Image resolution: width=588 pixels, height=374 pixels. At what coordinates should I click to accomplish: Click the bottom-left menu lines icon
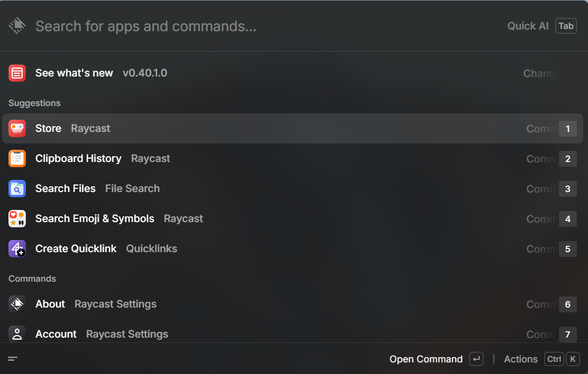13,359
